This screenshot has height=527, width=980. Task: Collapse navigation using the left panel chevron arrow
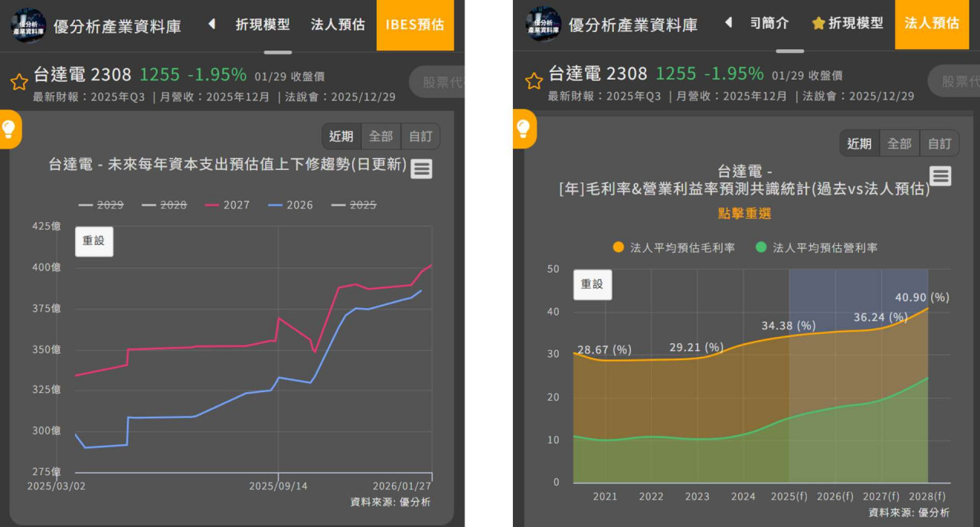pyautogui.click(x=211, y=24)
